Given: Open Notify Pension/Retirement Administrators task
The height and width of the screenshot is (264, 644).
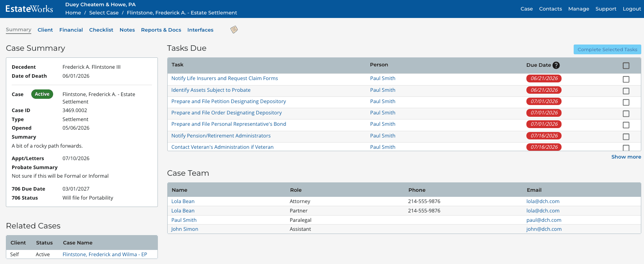Looking at the screenshot, I should pyautogui.click(x=221, y=136).
